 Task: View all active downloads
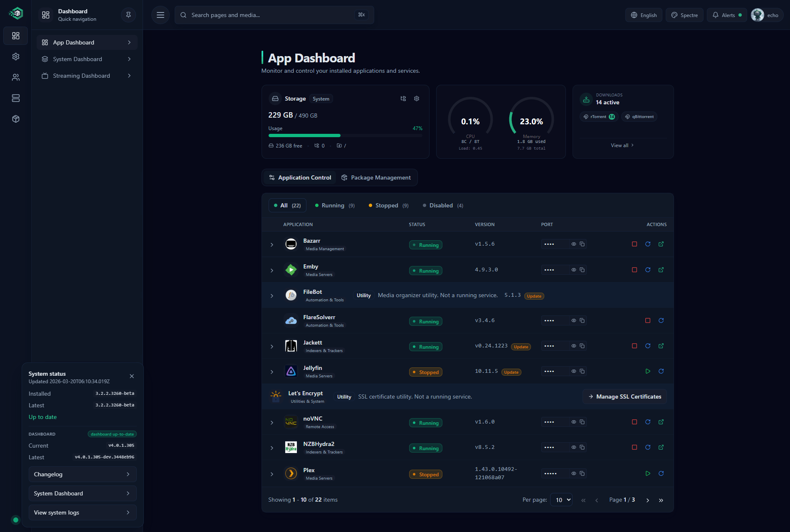622,145
